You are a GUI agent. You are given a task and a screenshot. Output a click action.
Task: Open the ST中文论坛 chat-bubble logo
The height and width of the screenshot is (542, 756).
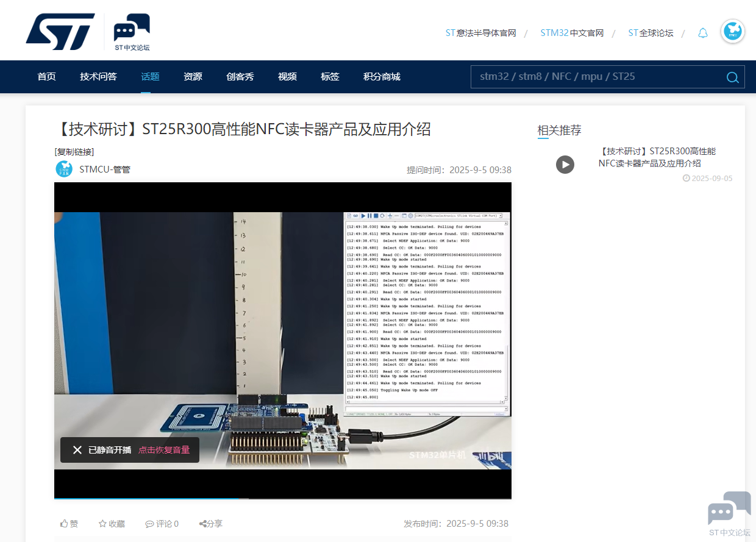coord(132,32)
